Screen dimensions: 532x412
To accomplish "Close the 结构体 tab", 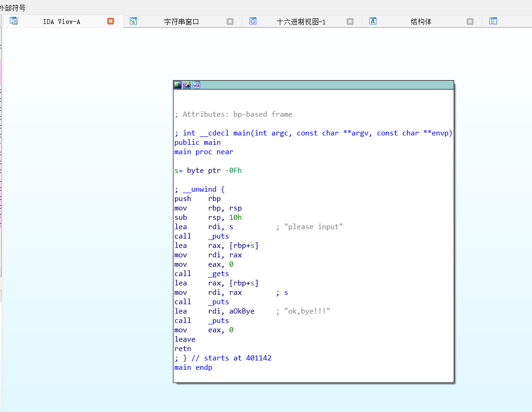I will tap(470, 22).
